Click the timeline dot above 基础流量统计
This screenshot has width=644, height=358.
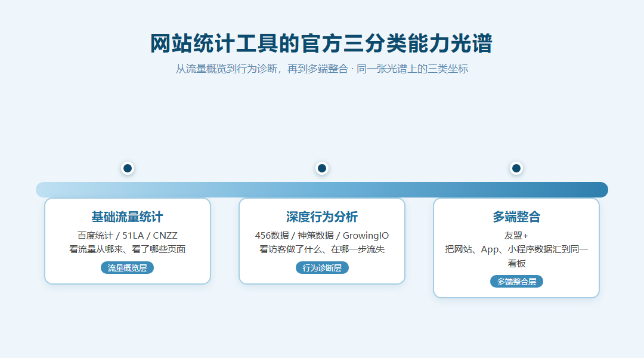coord(128,168)
